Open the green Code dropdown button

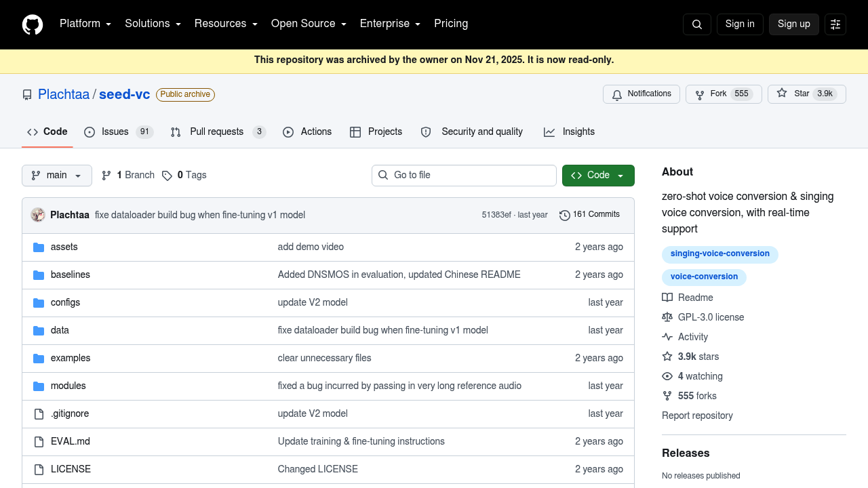click(598, 176)
